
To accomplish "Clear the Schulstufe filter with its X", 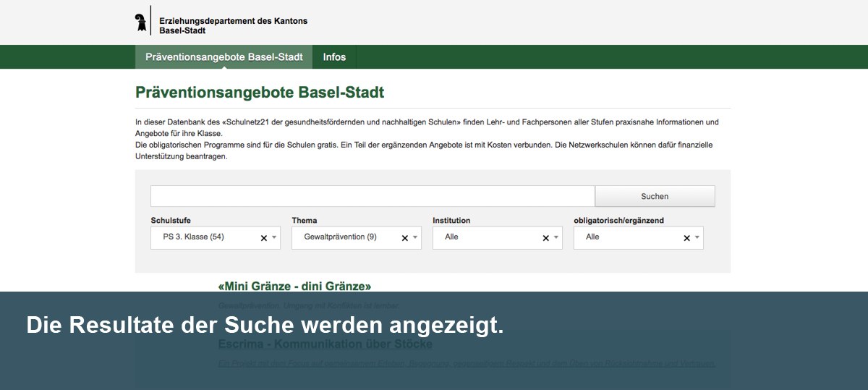I will point(264,238).
